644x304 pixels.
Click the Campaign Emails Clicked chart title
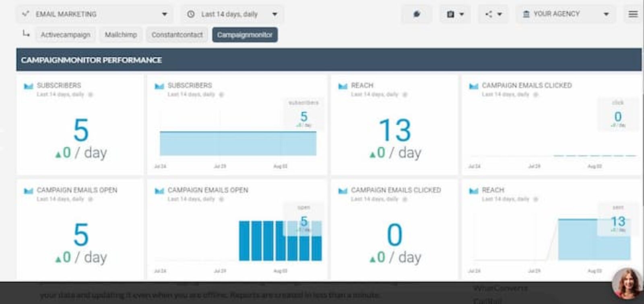click(x=527, y=85)
